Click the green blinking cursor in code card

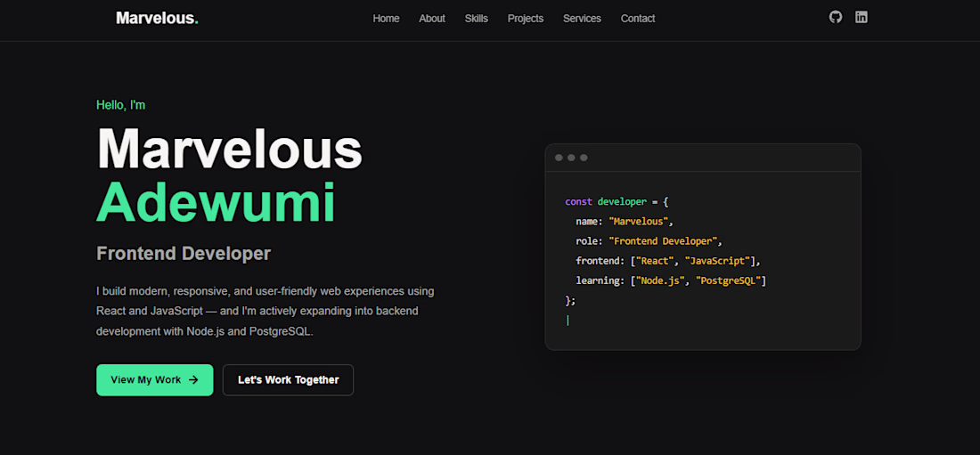tap(568, 320)
